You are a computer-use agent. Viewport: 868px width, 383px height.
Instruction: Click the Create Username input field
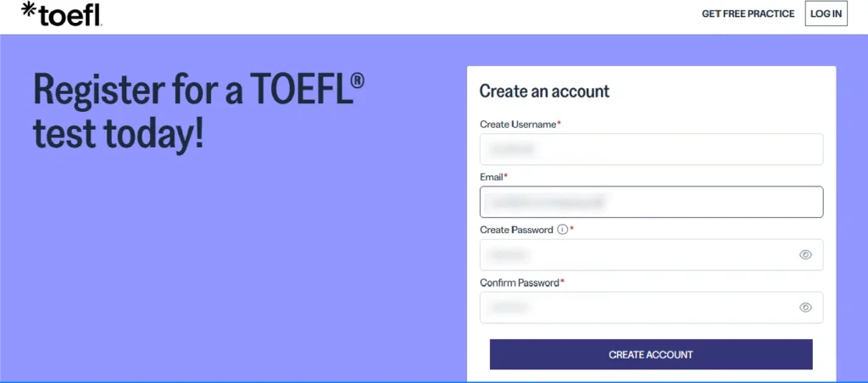click(651, 149)
